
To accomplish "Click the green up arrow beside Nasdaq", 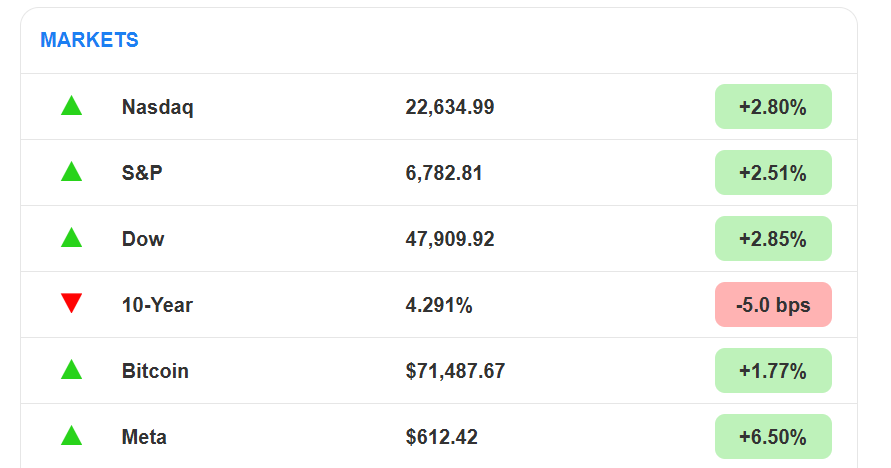I will point(71,106).
